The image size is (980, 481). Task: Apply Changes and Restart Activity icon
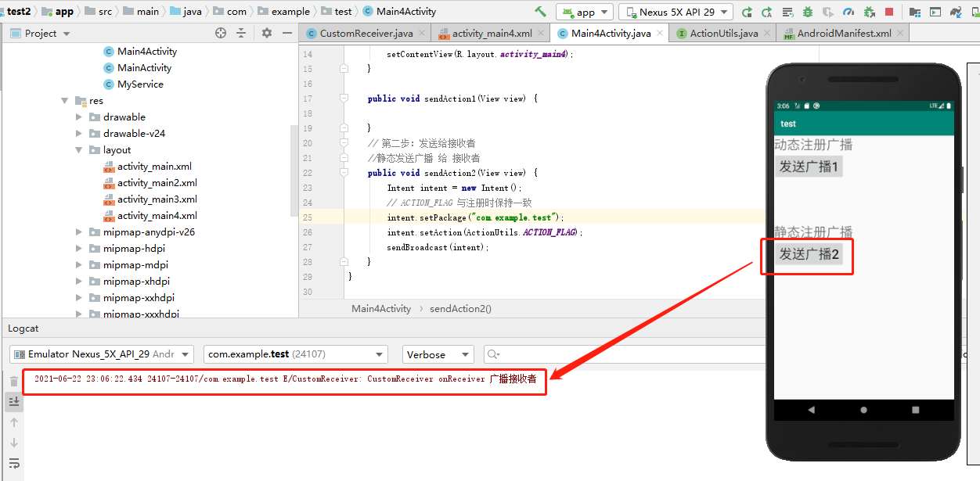767,12
